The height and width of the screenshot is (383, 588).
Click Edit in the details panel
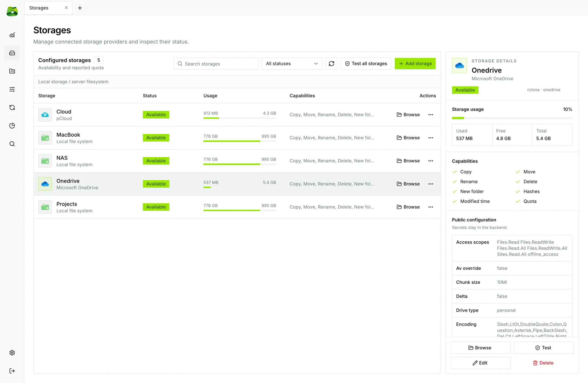tap(480, 363)
